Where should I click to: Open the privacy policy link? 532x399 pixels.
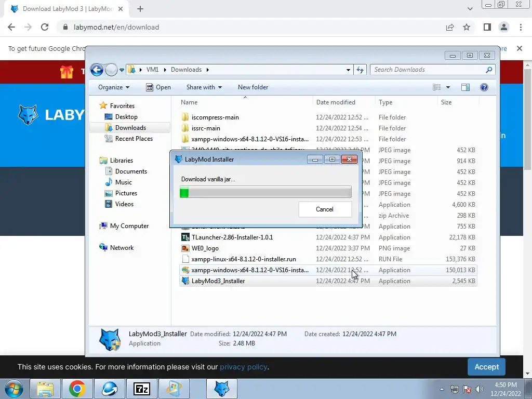pyautogui.click(x=244, y=367)
